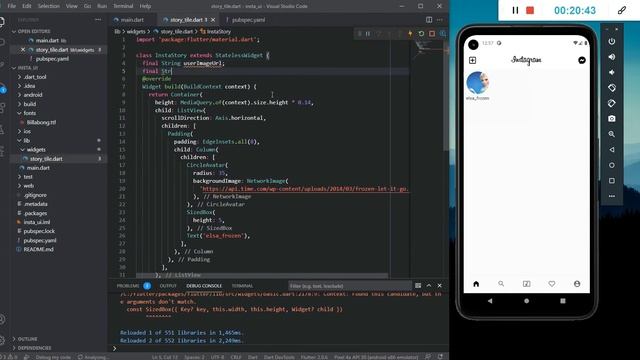Screen dimensions: 640x360
Task: Open Explorer panel ellipsis menu
Action: pyautogui.click(x=98, y=20)
